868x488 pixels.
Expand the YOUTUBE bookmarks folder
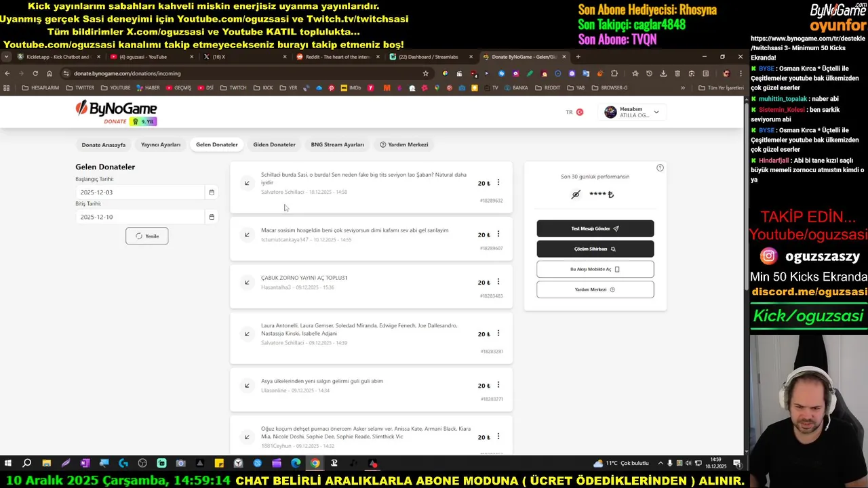115,87
